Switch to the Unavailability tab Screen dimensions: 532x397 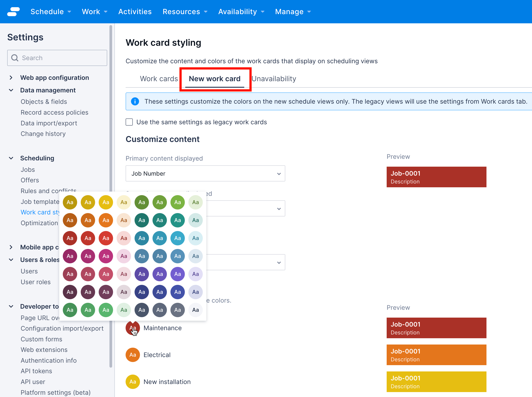click(x=274, y=79)
